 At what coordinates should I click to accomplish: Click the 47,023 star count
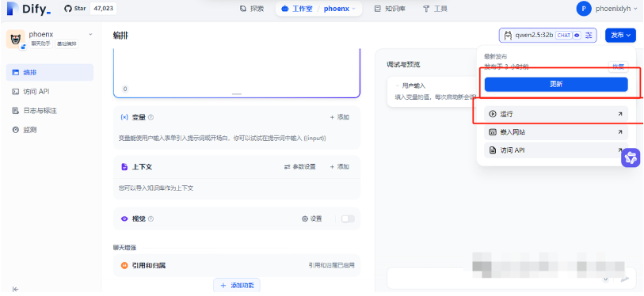click(x=103, y=8)
